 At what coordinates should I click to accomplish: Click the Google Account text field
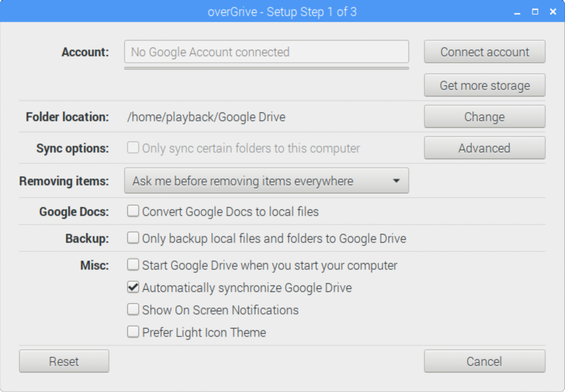point(266,52)
